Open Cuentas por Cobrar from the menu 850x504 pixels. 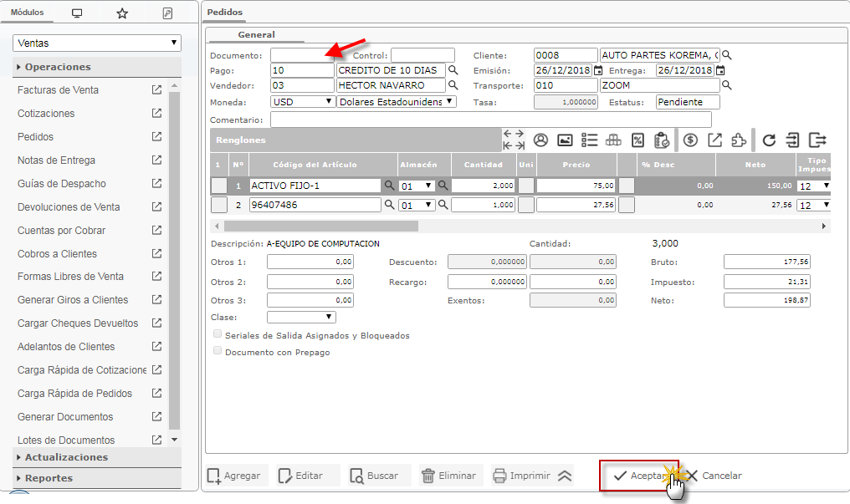coord(61,230)
